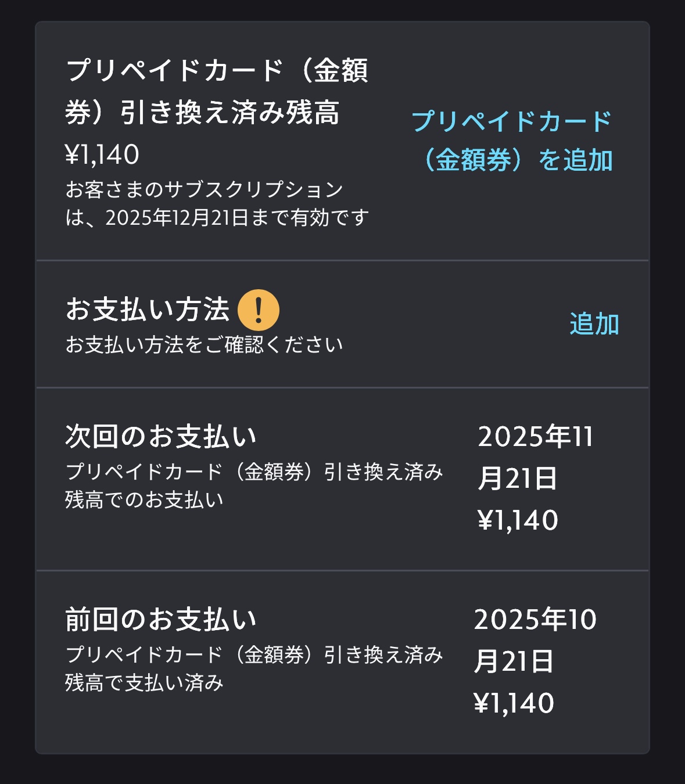Click the お客さまのサブスクリプション text line

coord(205,189)
